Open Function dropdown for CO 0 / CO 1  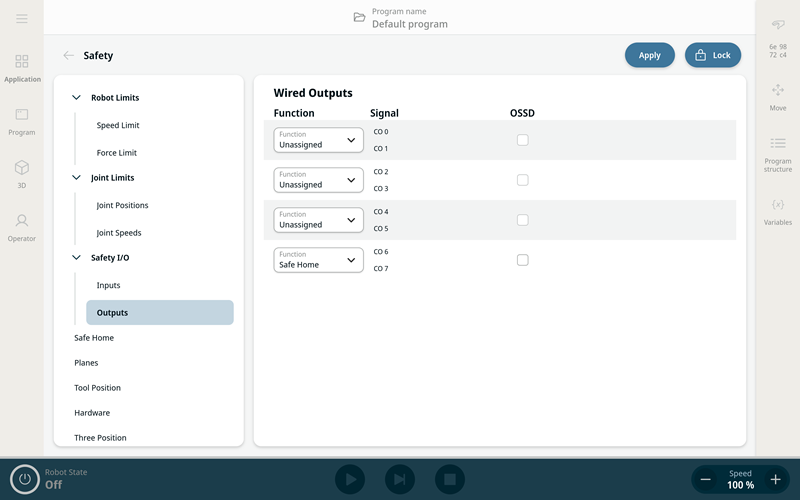(318, 140)
